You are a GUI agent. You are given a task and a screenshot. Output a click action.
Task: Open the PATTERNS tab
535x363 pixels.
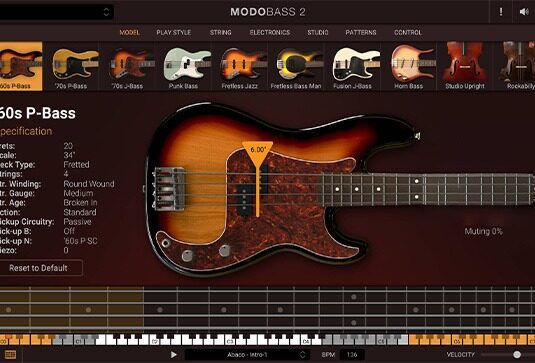pos(361,32)
